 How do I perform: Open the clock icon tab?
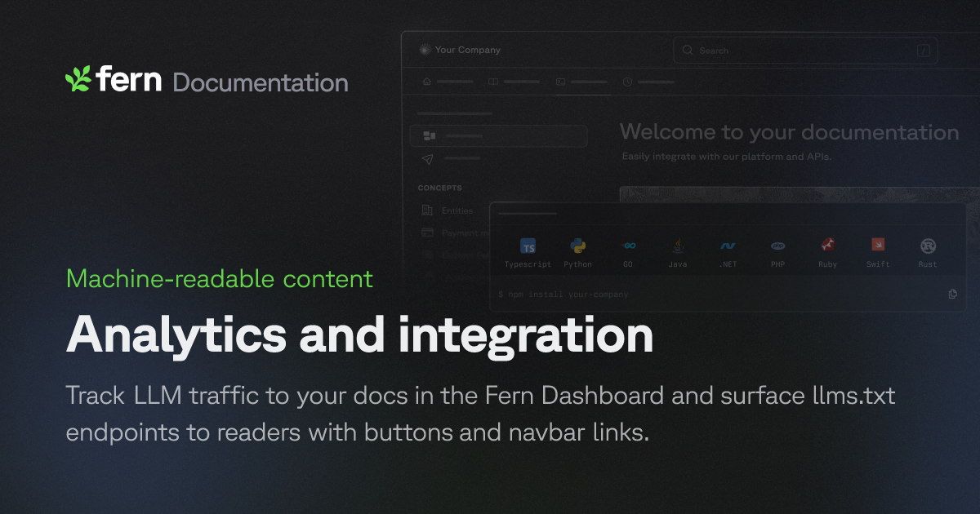[648, 82]
